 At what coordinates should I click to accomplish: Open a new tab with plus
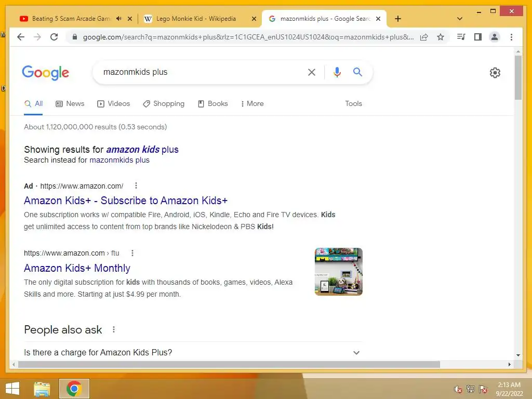(x=398, y=19)
